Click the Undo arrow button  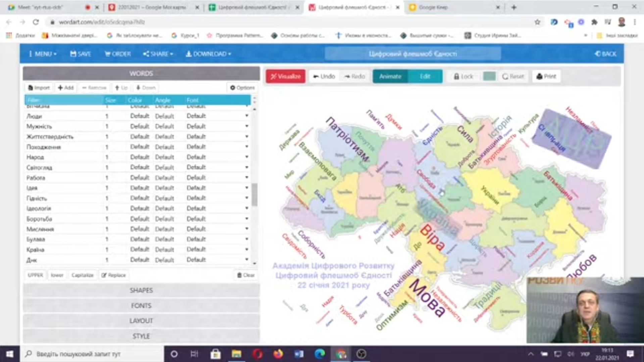click(324, 76)
